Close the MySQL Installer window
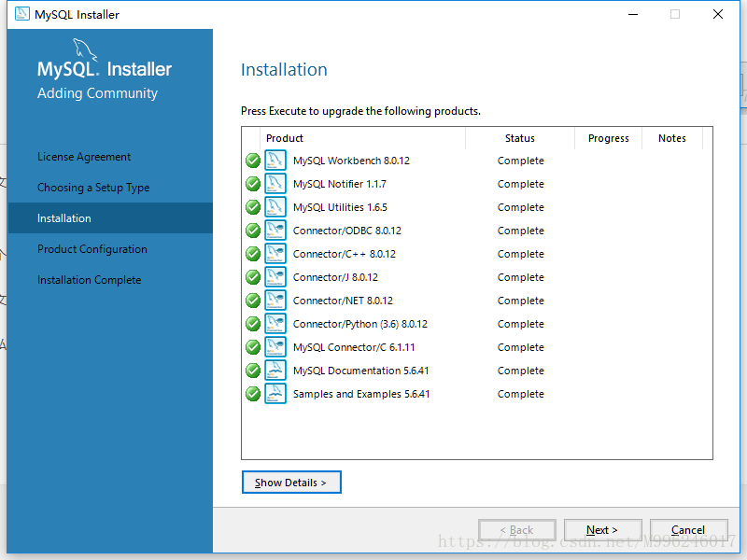 pos(718,14)
